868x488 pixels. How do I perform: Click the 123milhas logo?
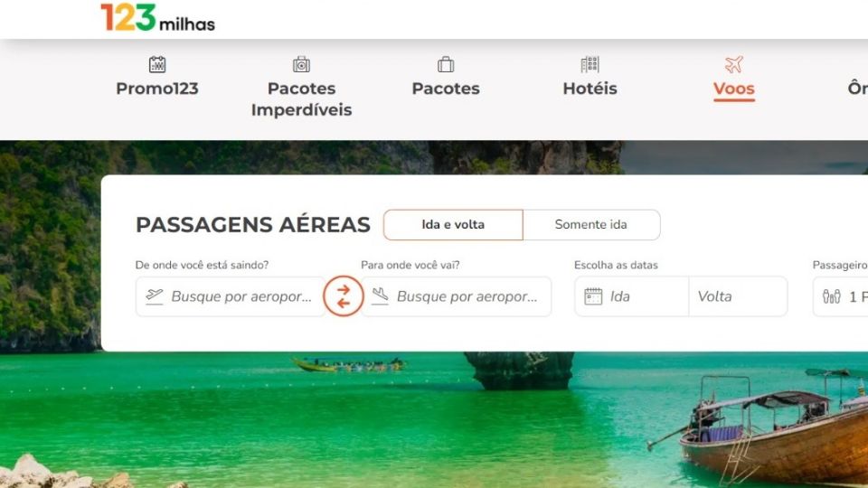[x=157, y=17]
